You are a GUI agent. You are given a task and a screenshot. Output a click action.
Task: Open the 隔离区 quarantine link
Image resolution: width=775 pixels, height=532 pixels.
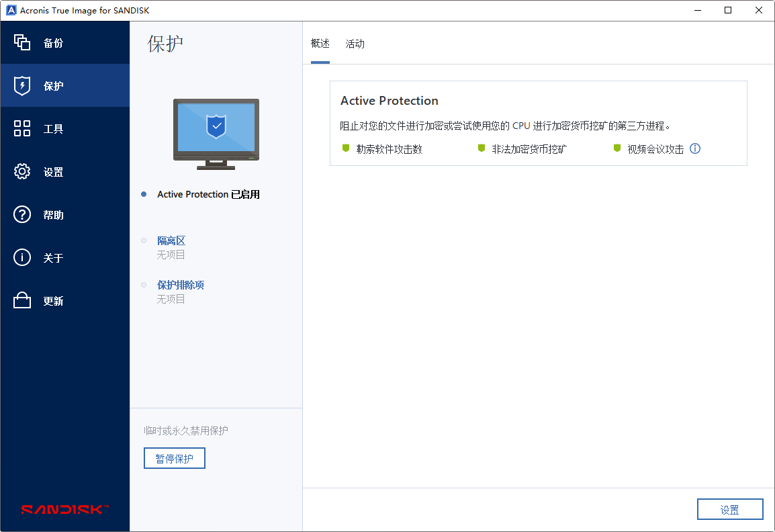(171, 240)
